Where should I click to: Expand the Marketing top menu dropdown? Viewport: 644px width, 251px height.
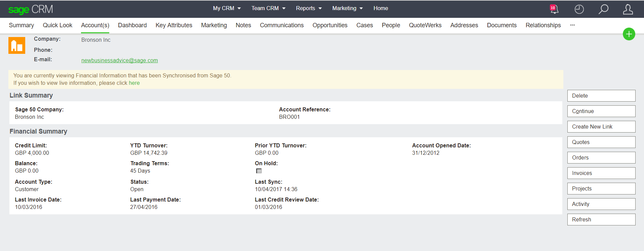(x=348, y=8)
